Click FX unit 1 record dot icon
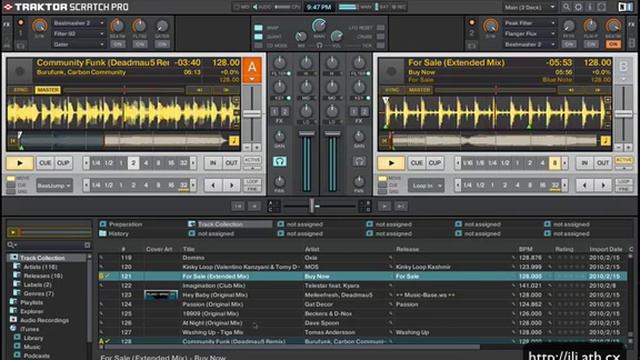Viewport: 640px width, 360px height. click(20, 22)
